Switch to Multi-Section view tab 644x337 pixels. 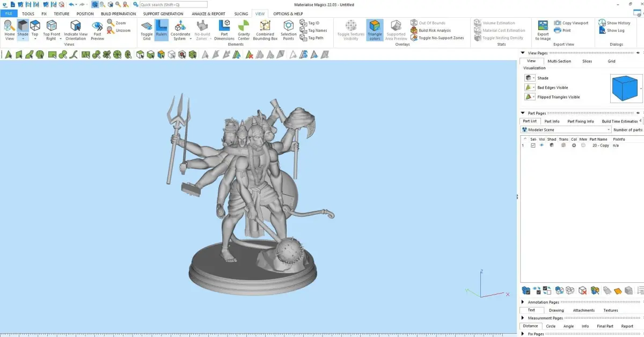[559, 61]
